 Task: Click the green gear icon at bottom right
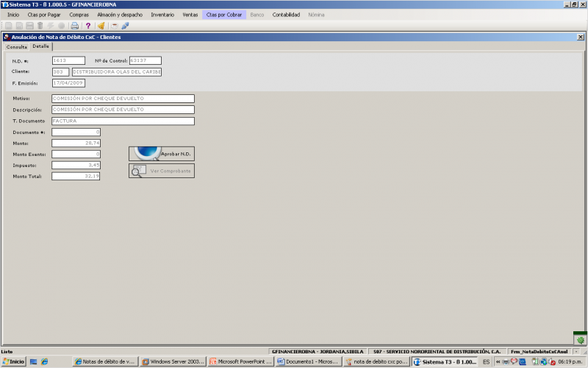[580, 340]
